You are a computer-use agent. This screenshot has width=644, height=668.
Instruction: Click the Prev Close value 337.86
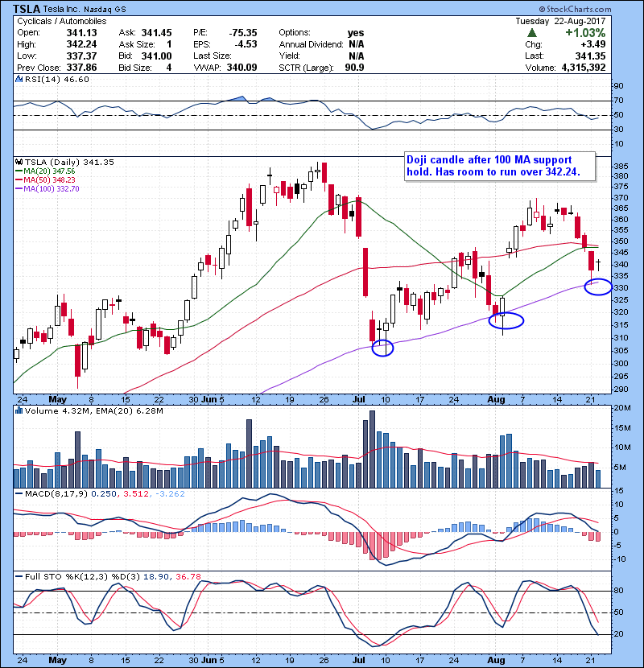[81, 68]
